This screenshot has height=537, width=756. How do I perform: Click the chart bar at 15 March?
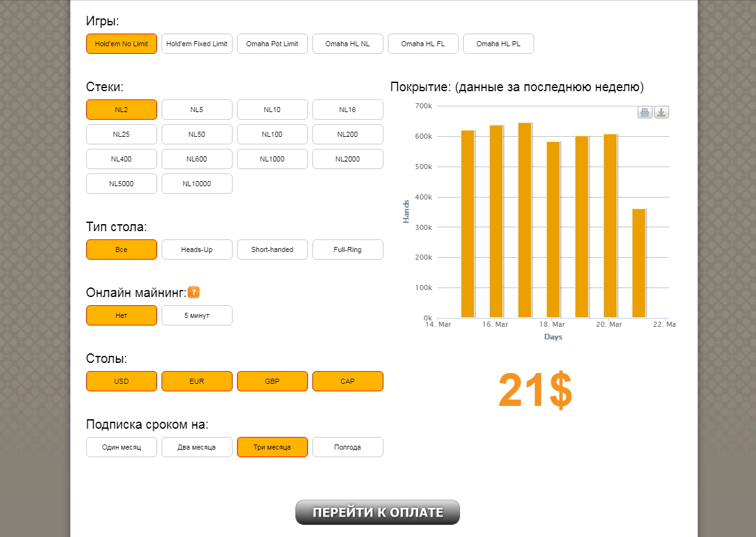(468, 224)
